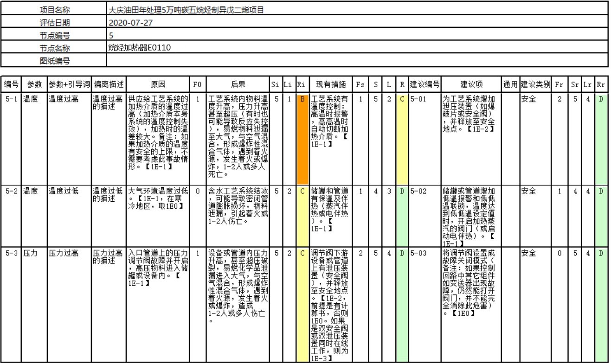611x364 pixels.
Task: Select suggestion number 5-03
Action: (424, 306)
